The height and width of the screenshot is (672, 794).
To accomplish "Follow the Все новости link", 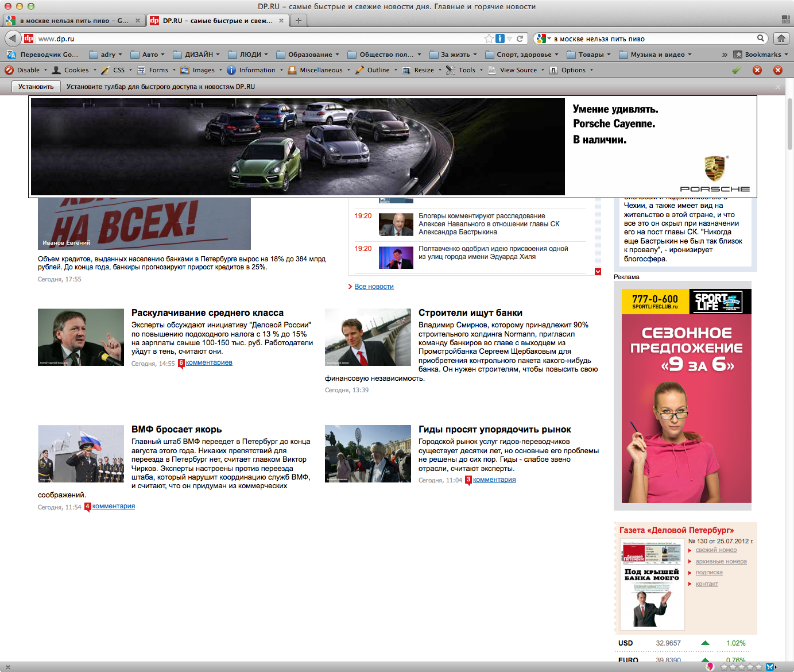I will pos(374,287).
